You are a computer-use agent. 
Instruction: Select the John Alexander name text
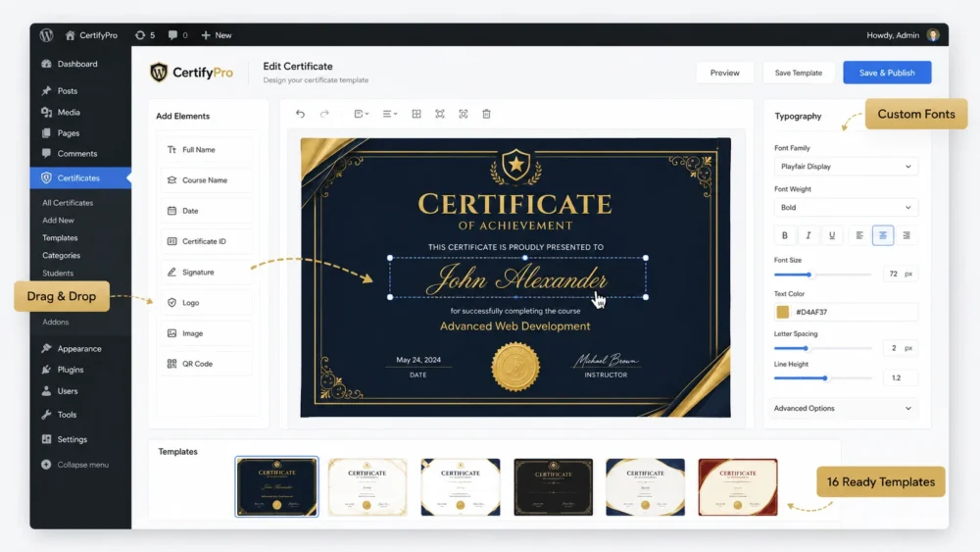coord(516,278)
